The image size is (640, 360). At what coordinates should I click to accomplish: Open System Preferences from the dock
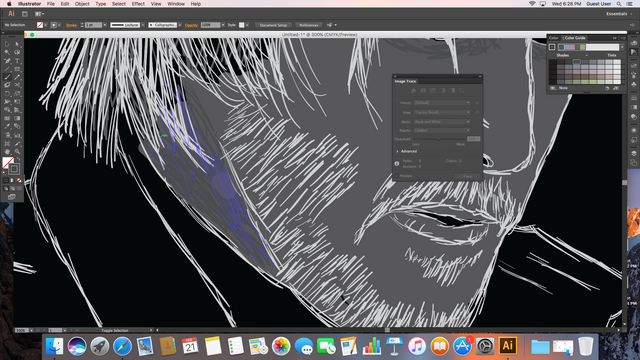click(x=485, y=346)
